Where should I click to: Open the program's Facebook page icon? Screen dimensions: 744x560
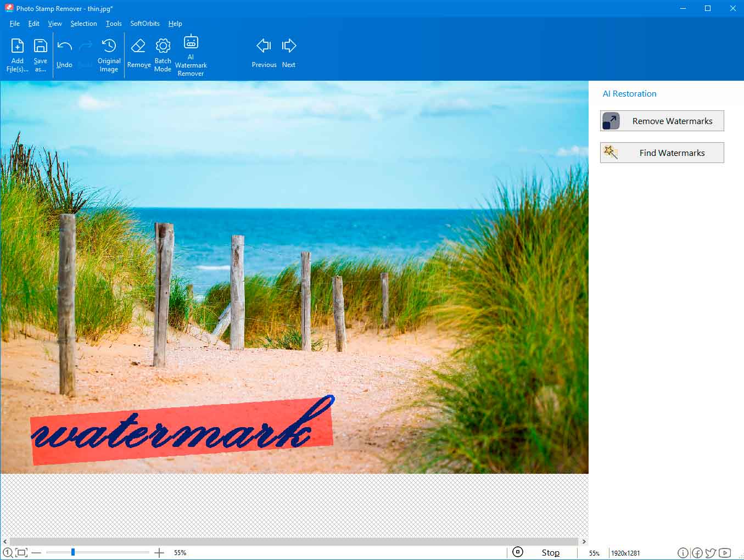click(697, 553)
